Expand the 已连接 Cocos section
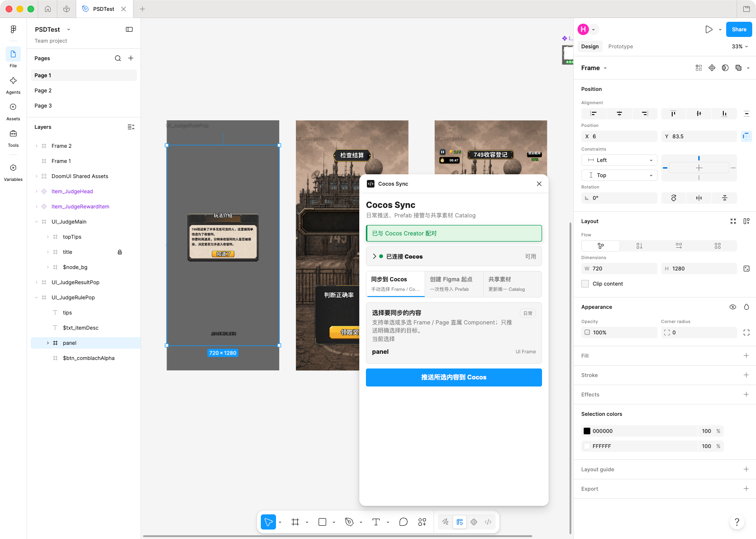The image size is (756, 539). (374, 256)
